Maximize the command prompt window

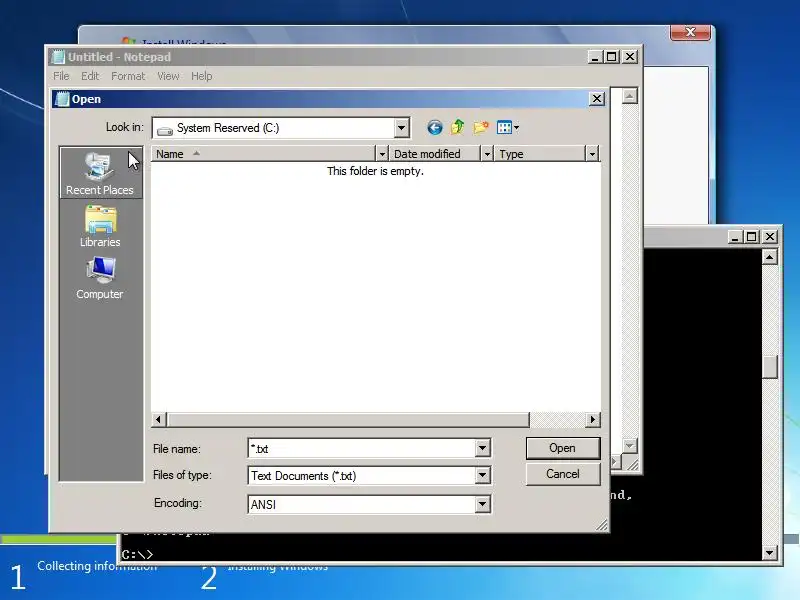coord(752,237)
